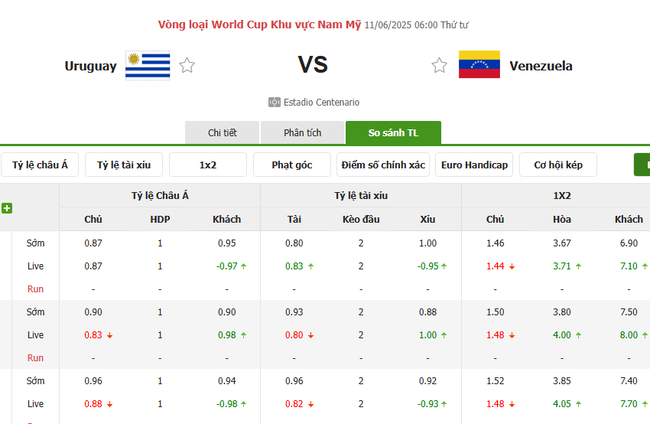Click the Euro Handicap button
This screenshot has height=424, width=650.
(474, 165)
